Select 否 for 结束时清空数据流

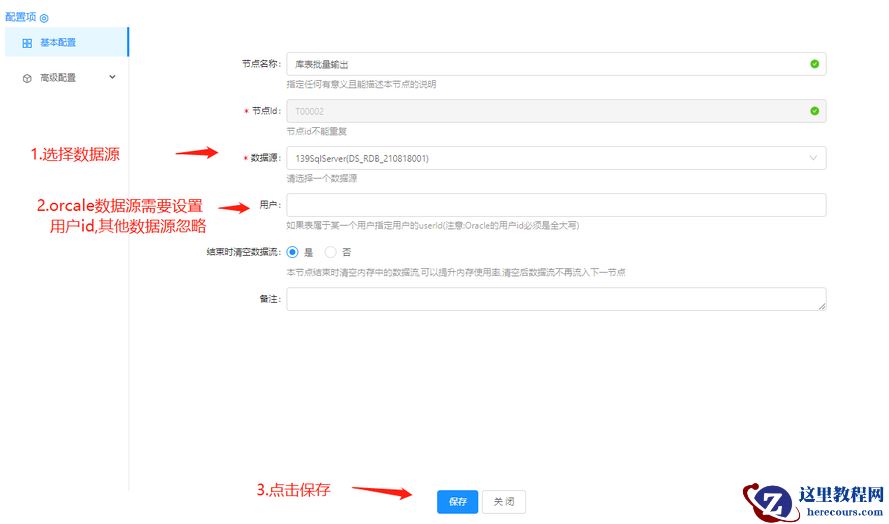pos(331,252)
